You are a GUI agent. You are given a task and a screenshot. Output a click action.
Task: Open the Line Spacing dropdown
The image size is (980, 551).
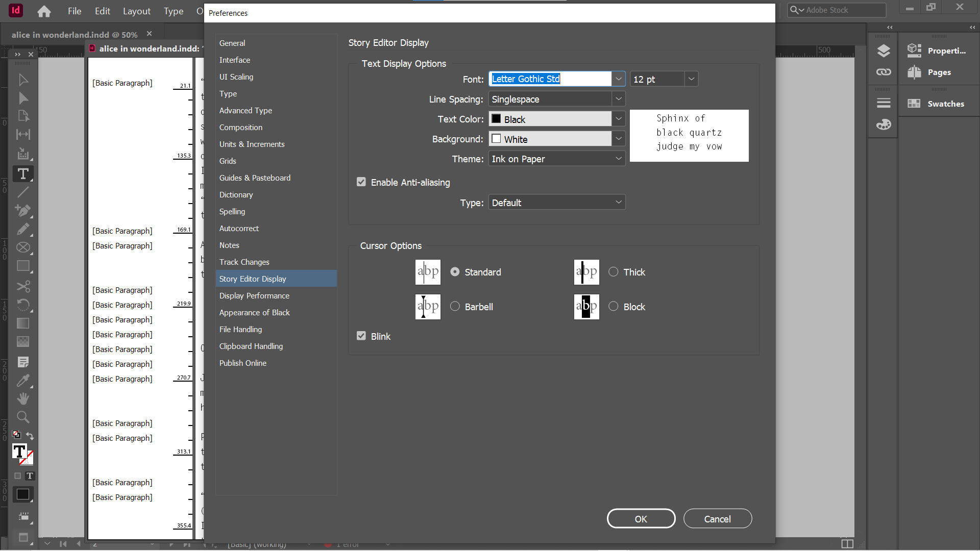coord(618,98)
